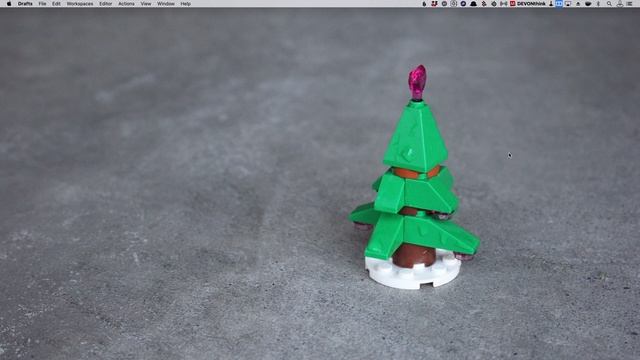
Task: Open the Actions menu
Action: (x=126, y=4)
